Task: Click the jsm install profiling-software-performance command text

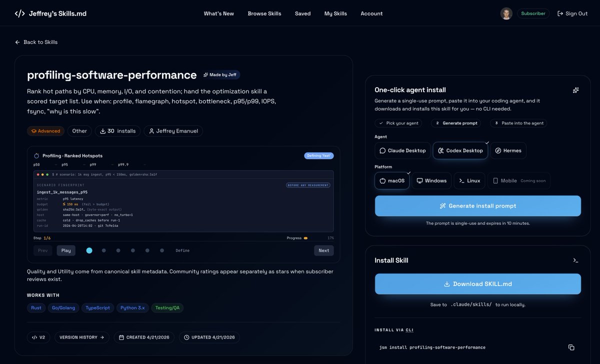Action: (432, 347)
